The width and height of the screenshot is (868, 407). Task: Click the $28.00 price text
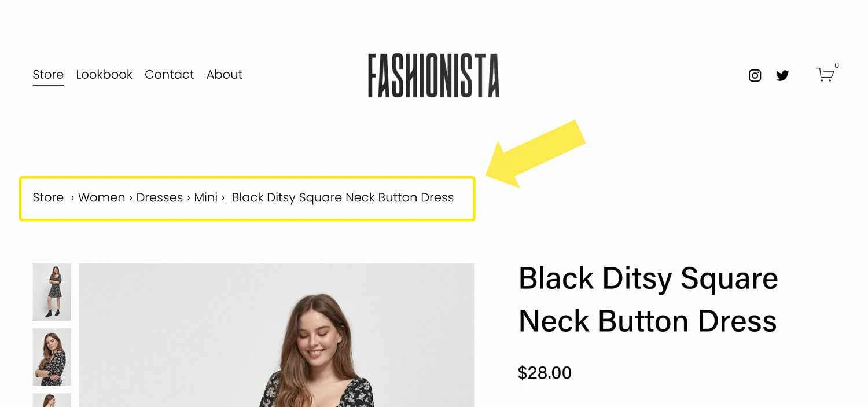click(545, 373)
